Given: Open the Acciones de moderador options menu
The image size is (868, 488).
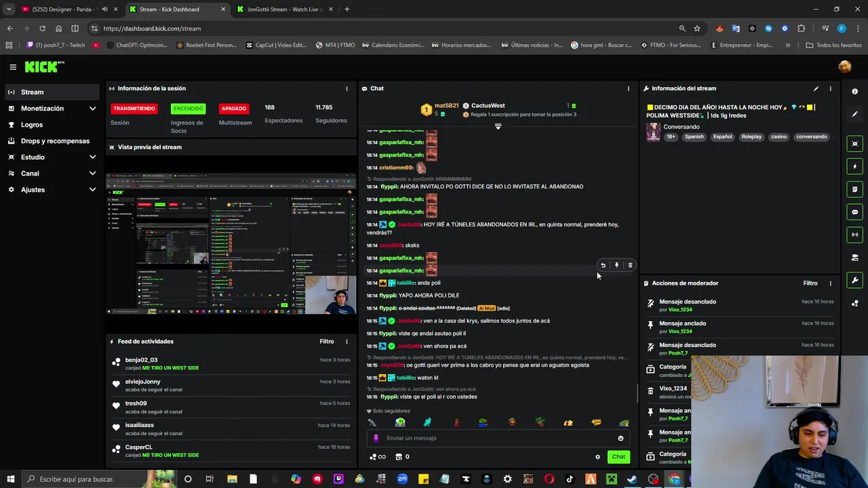Looking at the screenshot, I should (x=830, y=283).
